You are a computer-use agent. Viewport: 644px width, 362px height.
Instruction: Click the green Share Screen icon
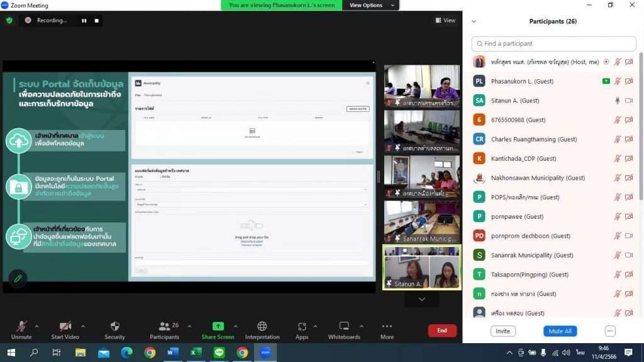[218, 326]
